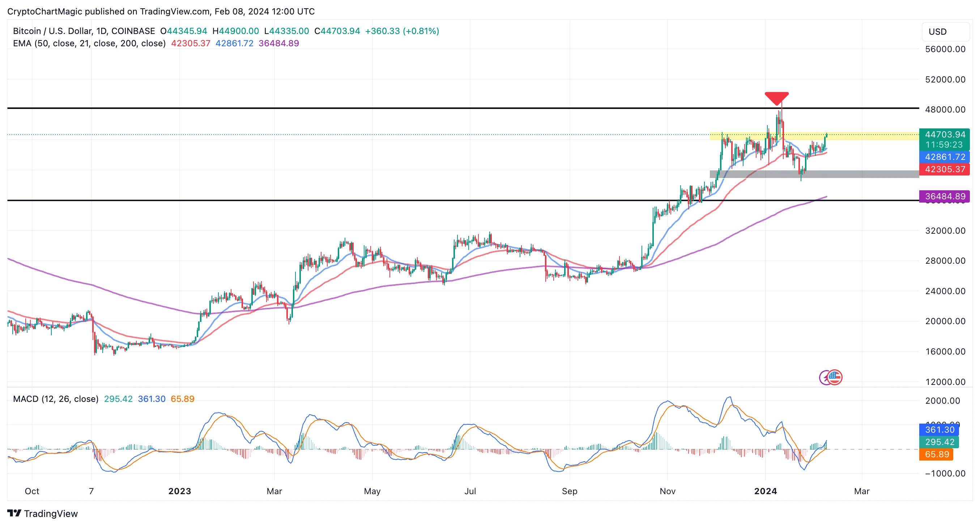980x526 pixels.
Task: Select the EMA indicator legend label
Action: 89,43
